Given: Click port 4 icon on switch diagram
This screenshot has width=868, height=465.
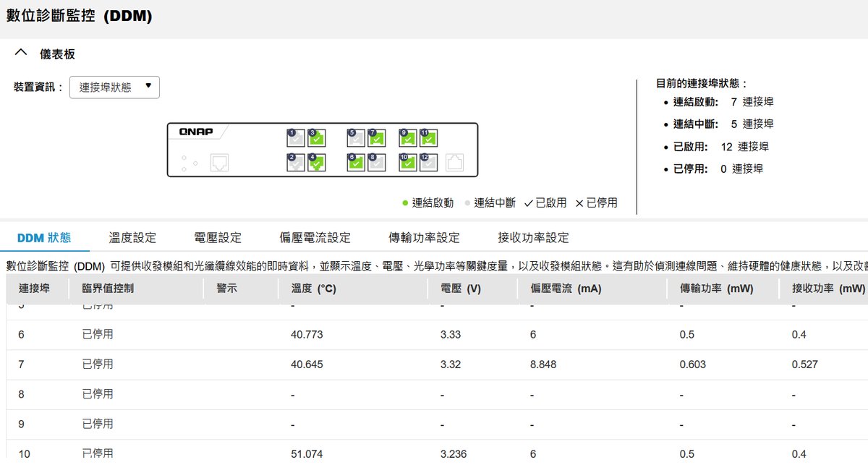Looking at the screenshot, I should [x=316, y=163].
